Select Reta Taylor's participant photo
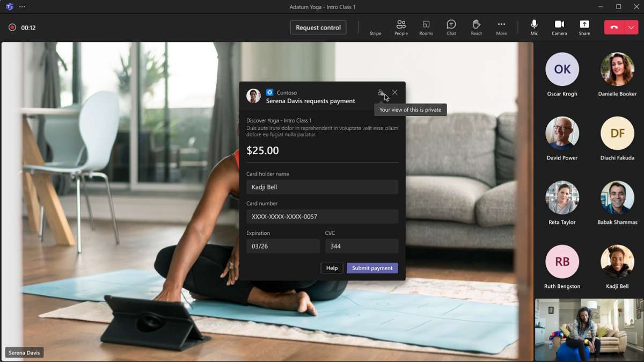This screenshot has height=362, width=644. pyautogui.click(x=562, y=198)
